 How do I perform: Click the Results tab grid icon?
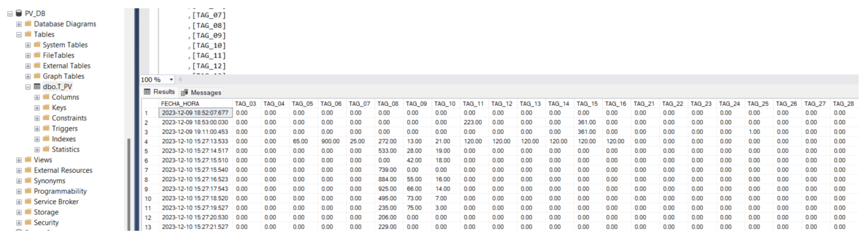[x=147, y=92]
